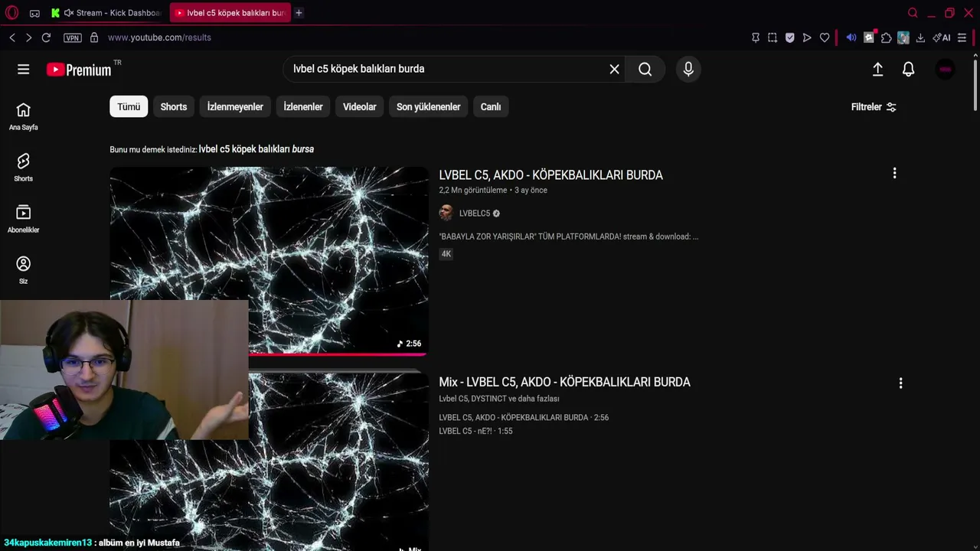Viewport: 980px width, 551px height.
Task: Open Shorts from the sidebar
Action: tap(24, 168)
